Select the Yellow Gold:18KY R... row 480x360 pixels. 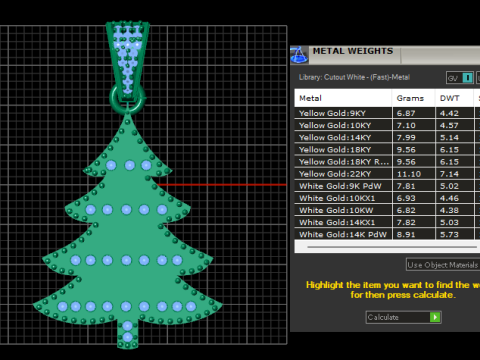(387, 162)
